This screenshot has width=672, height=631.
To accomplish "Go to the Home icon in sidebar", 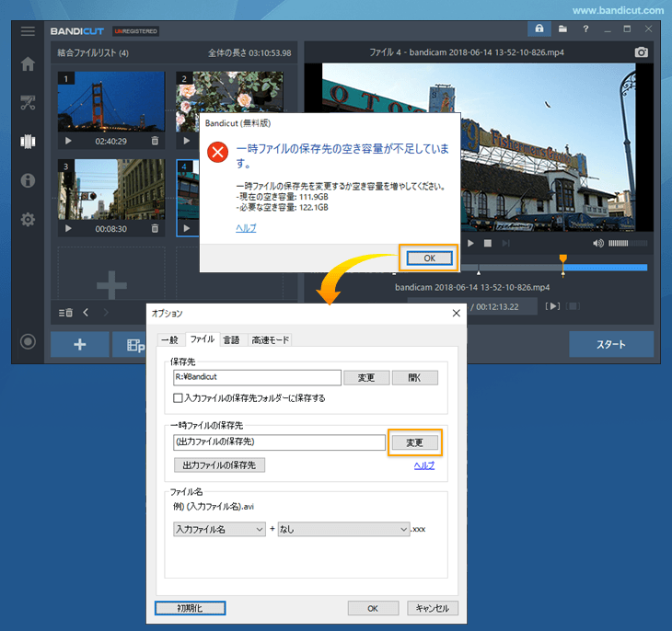I will pyautogui.click(x=28, y=63).
